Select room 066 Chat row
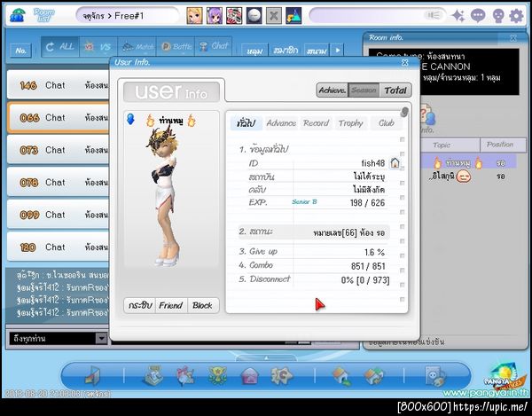This screenshot has width=532, height=416. (59, 118)
